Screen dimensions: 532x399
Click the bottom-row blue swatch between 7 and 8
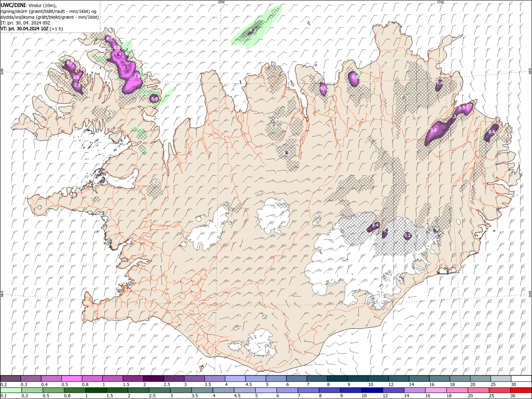coord(308,390)
